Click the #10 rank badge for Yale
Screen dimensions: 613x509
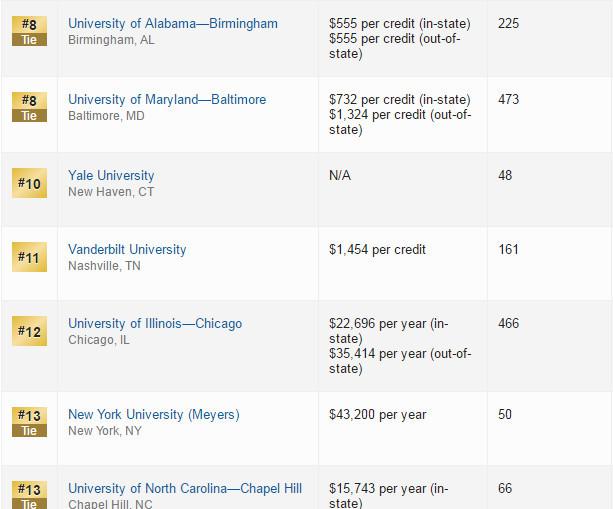point(29,184)
